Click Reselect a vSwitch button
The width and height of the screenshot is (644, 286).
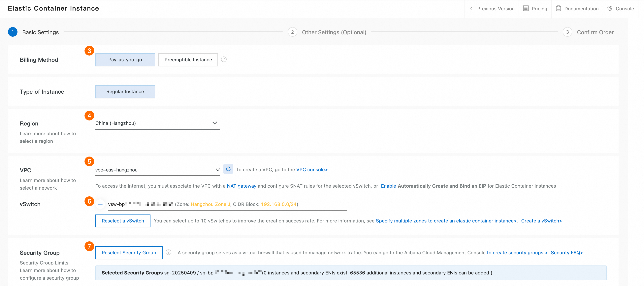click(x=123, y=221)
